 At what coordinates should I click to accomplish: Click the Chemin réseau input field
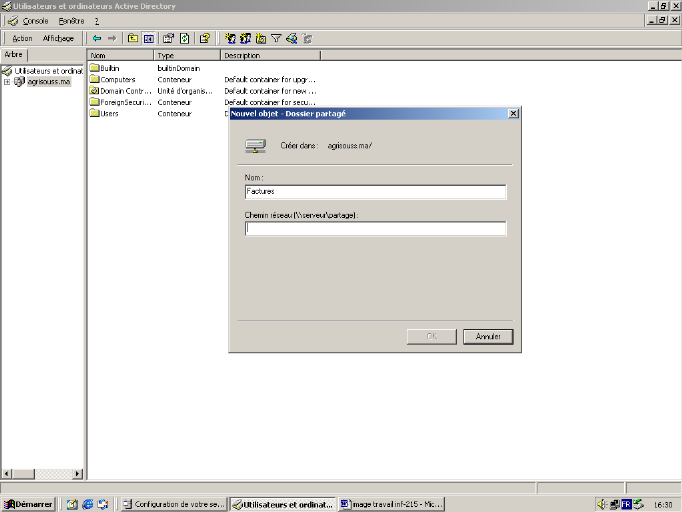(375, 228)
